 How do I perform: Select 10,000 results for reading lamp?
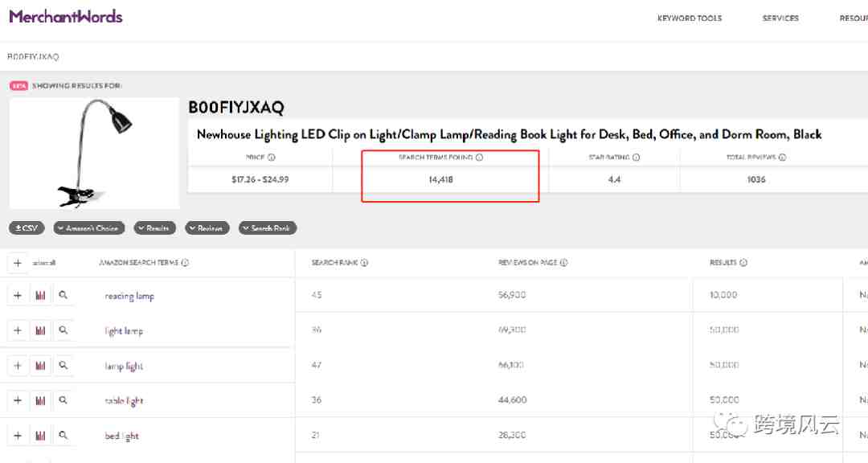[x=723, y=295]
